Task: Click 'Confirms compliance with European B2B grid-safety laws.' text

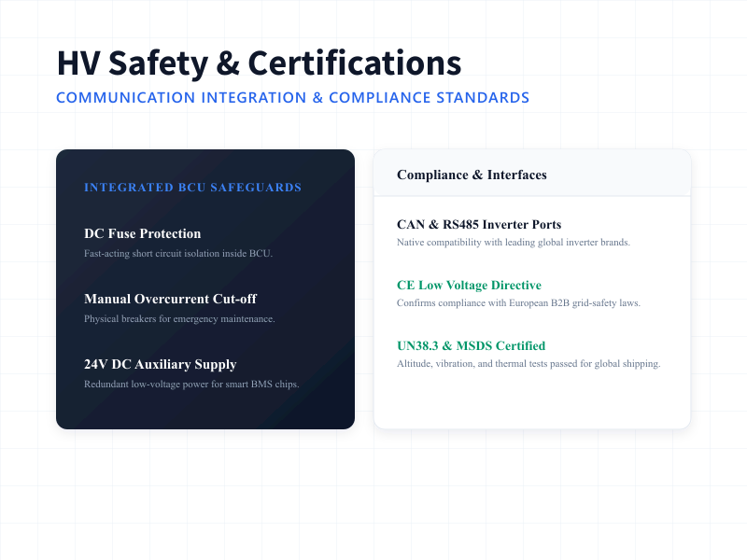Action: tap(519, 302)
